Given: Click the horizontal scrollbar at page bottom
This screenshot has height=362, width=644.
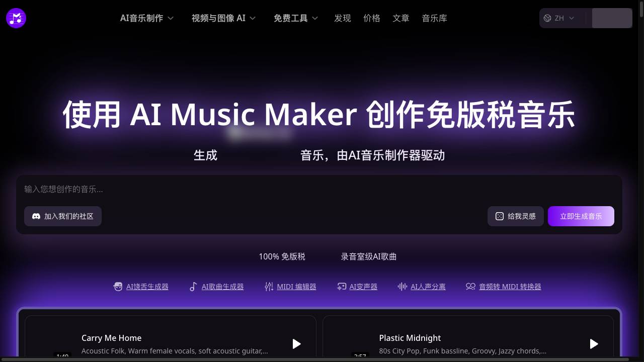Looking at the screenshot, I should [x=314, y=359].
